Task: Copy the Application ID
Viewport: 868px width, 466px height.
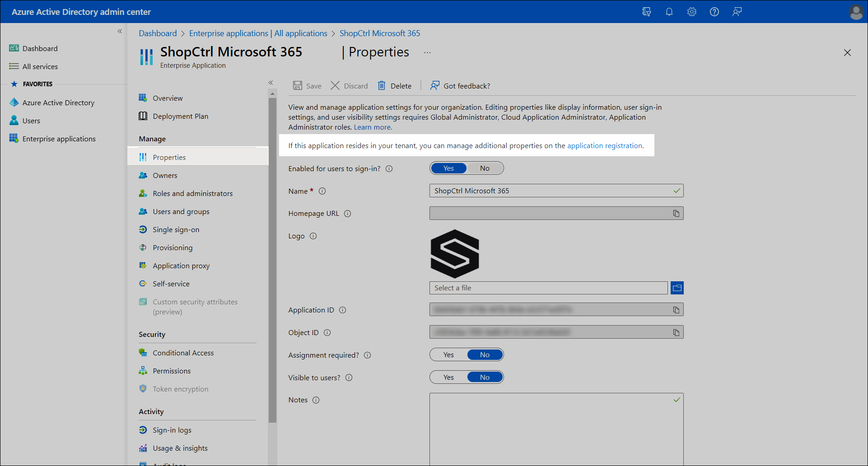Action: [676, 310]
